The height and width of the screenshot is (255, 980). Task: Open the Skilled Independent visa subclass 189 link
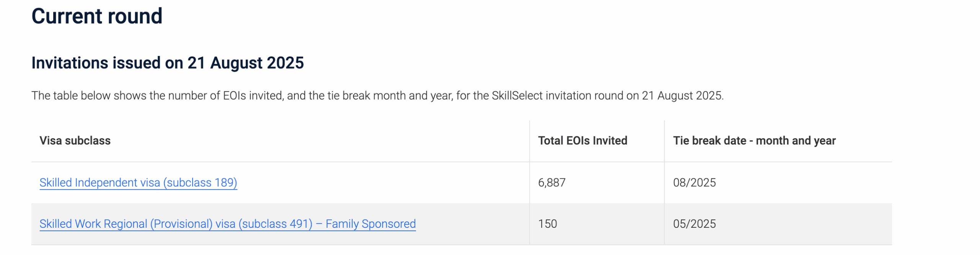pos(138,183)
